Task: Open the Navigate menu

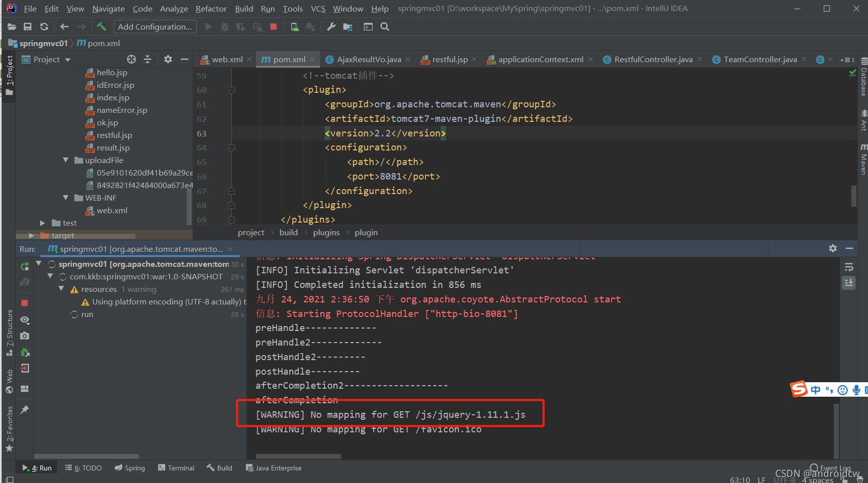Action: pos(108,9)
